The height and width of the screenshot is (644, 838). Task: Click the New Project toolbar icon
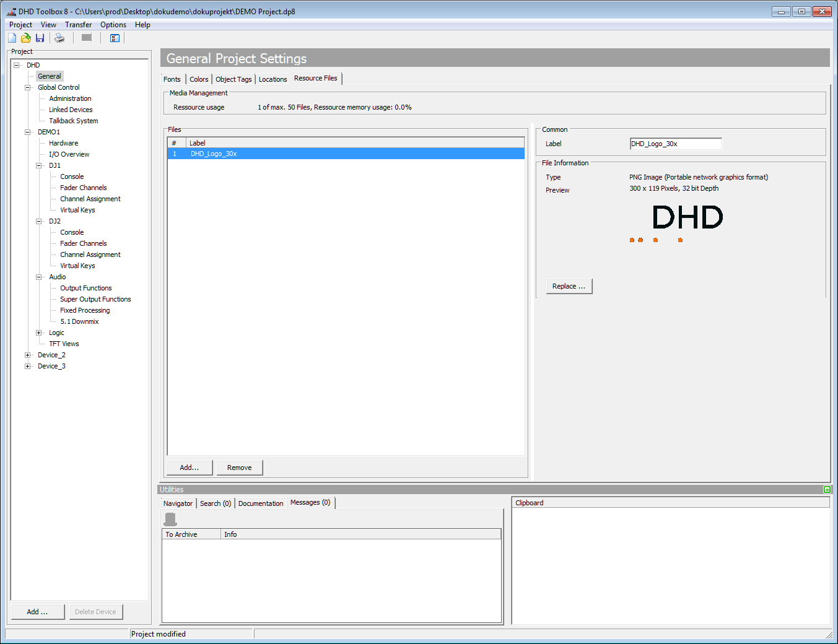11,38
